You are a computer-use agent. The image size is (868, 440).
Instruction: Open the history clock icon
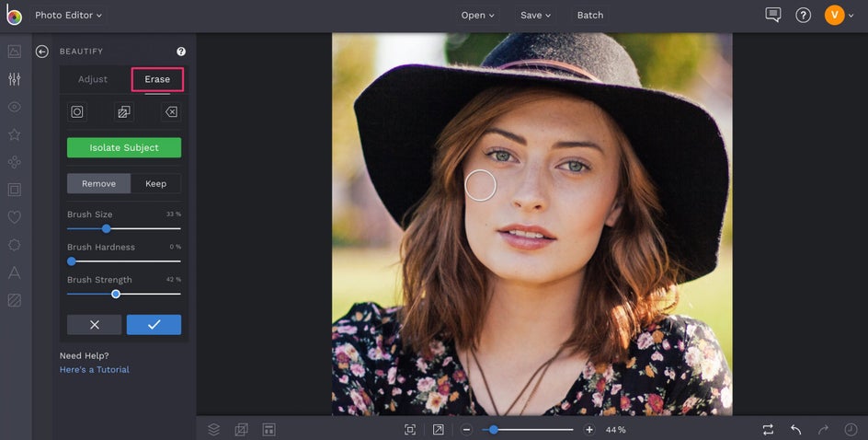tap(851, 430)
